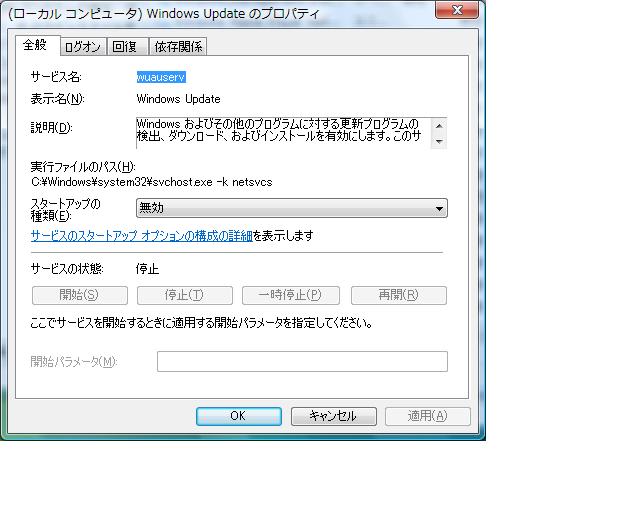Click inside the 説明 description text box
The image size is (640, 512).
(284, 132)
